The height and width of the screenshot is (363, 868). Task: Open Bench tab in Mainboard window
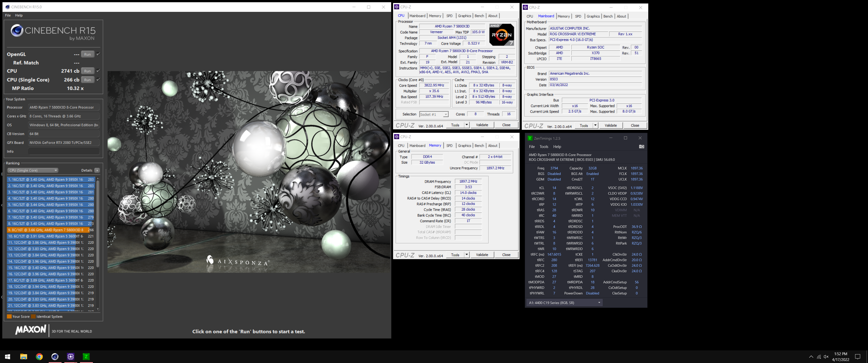608,16
